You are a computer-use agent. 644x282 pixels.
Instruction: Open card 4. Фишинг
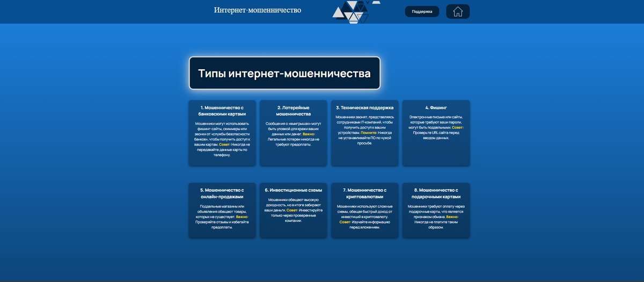coord(436,133)
